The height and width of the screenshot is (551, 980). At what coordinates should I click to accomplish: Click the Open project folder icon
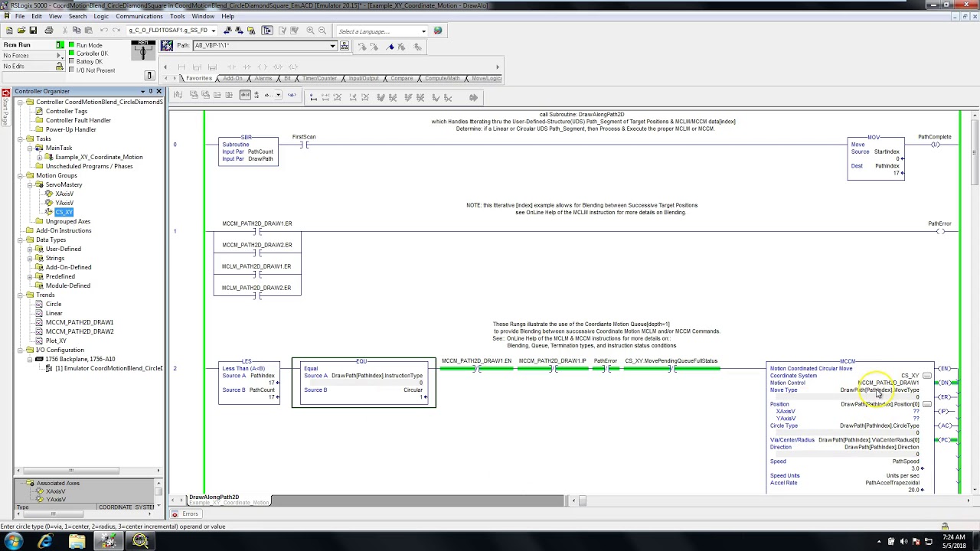pyautogui.click(x=21, y=31)
